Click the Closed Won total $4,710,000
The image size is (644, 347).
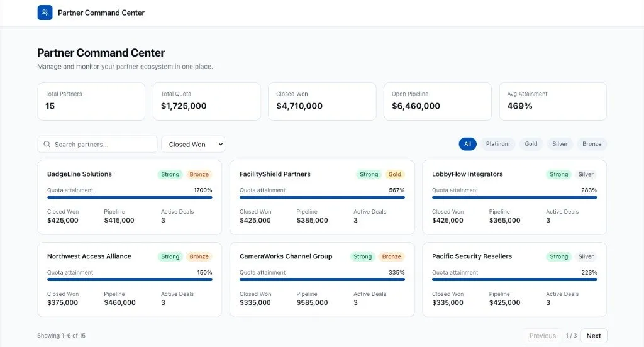tap(299, 106)
